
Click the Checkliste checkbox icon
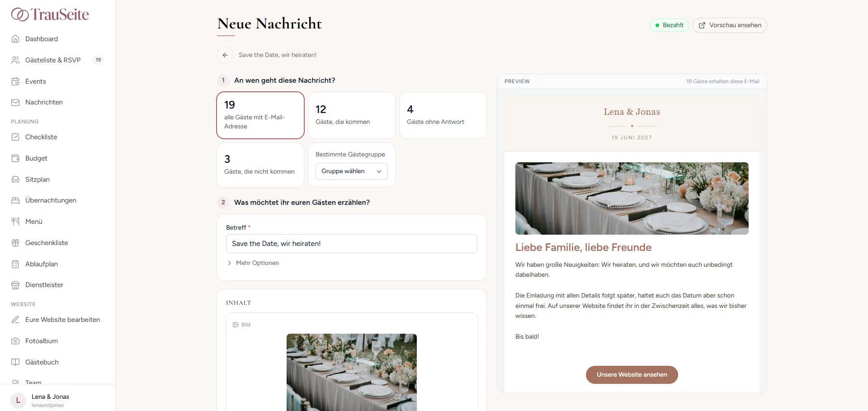pos(15,137)
